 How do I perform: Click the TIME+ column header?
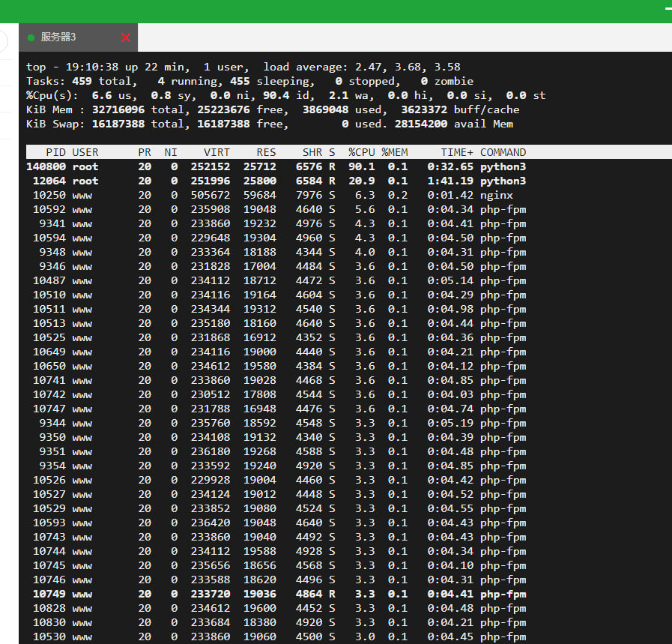457,152
